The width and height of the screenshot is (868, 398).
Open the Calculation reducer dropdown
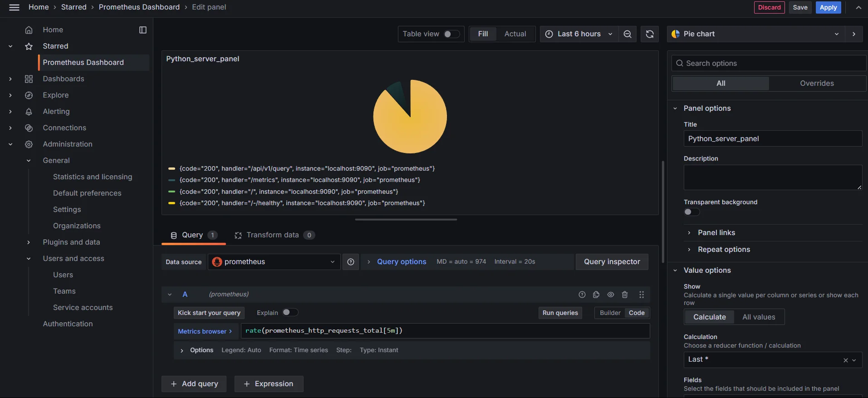click(773, 360)
